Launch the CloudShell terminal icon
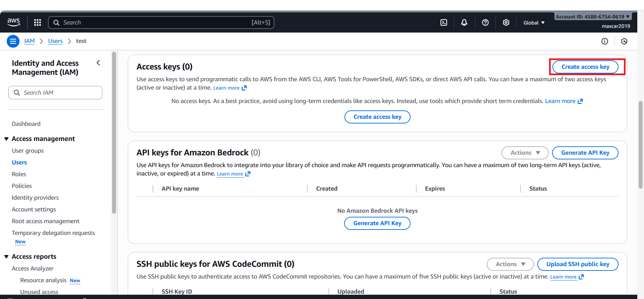This screenshot has height=299, width=644. click(443, 22)
